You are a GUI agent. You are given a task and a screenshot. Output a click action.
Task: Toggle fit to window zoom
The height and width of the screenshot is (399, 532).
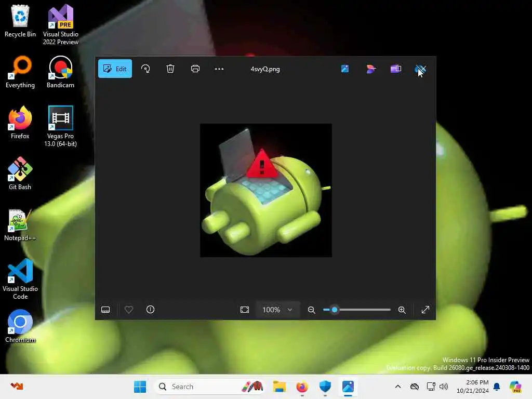(x=245, y=310)
